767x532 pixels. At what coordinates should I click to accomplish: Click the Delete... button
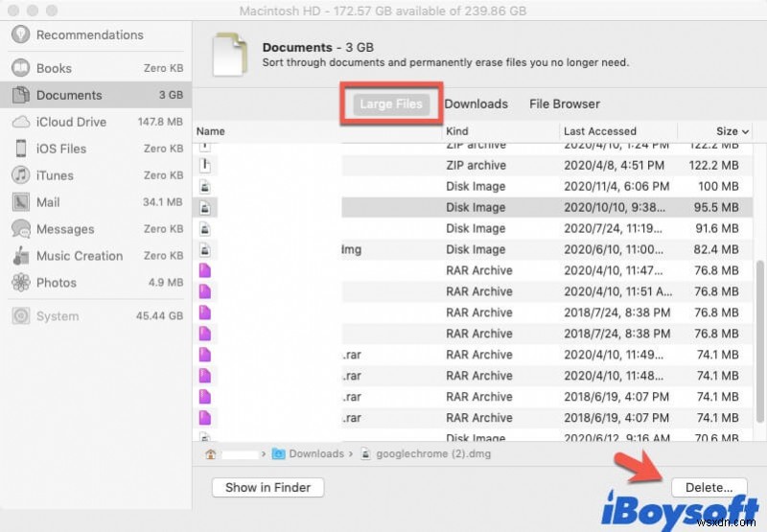coord(709,487)
